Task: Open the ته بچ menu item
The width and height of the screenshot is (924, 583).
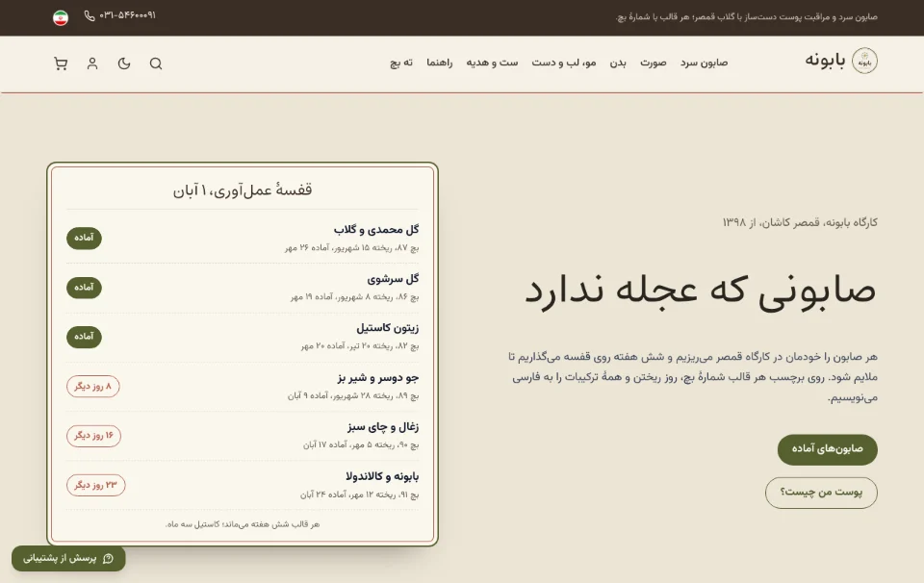Action: [401, 63]
